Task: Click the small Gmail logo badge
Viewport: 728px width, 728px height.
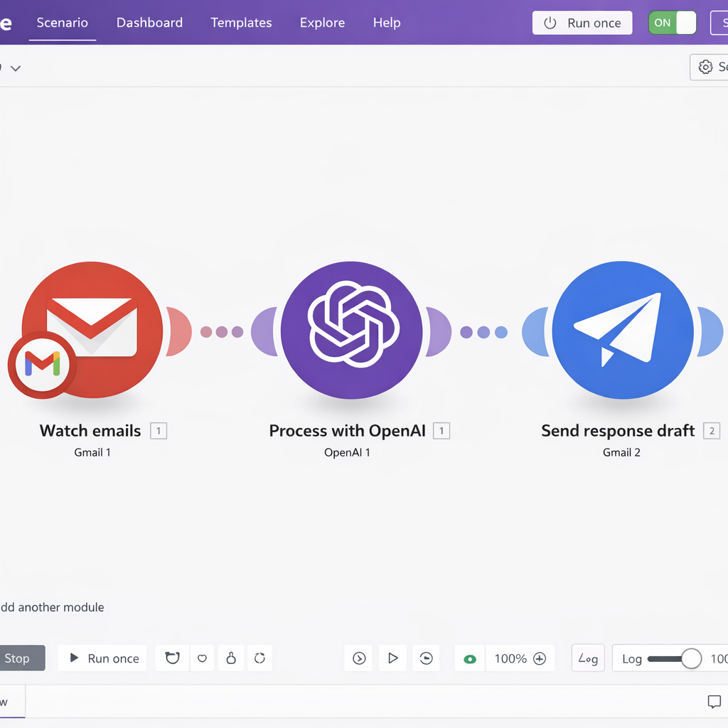Action: (43, 364)
